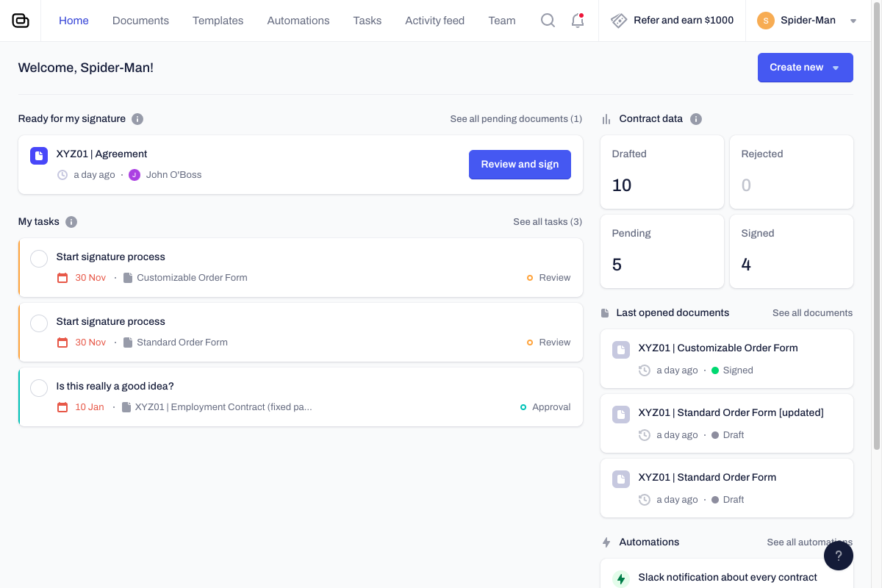Click John O'Boss avatar icon
This screenshot has width=882, height=588.
135,175
